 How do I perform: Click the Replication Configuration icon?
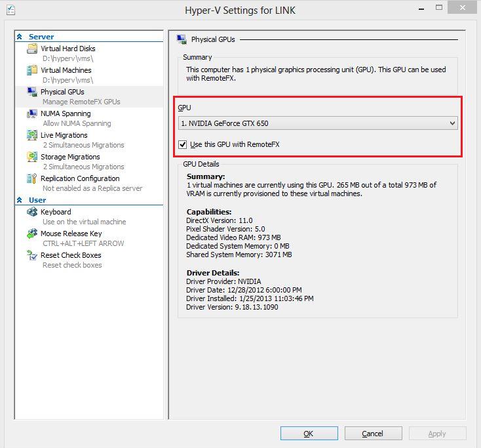click(x=32, y=178)
